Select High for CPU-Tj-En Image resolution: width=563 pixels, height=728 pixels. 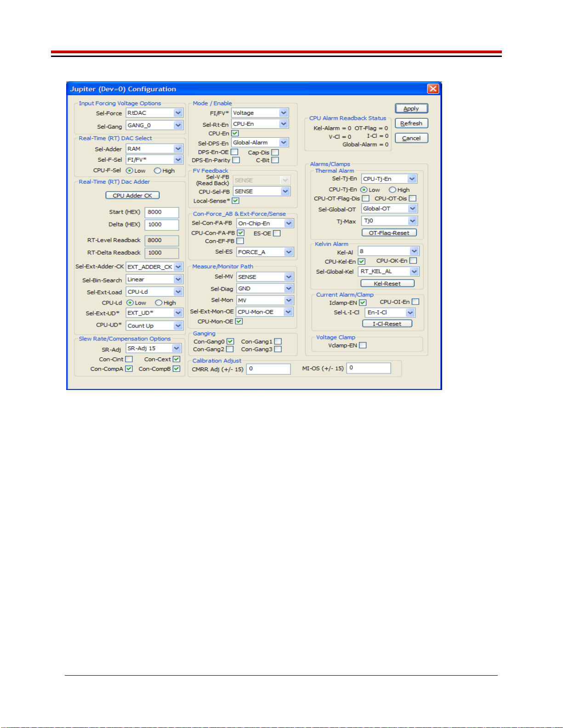(x=392, y=190)
